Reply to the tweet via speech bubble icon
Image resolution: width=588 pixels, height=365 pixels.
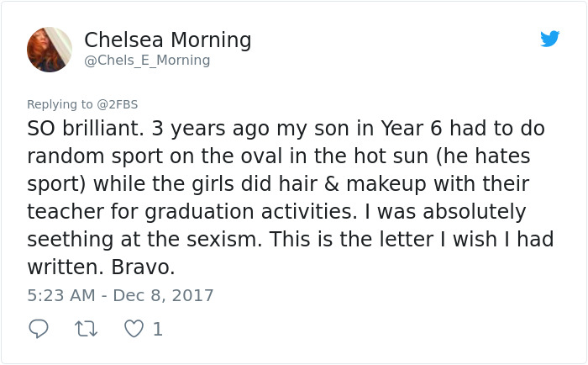click(x=38, y=329)
